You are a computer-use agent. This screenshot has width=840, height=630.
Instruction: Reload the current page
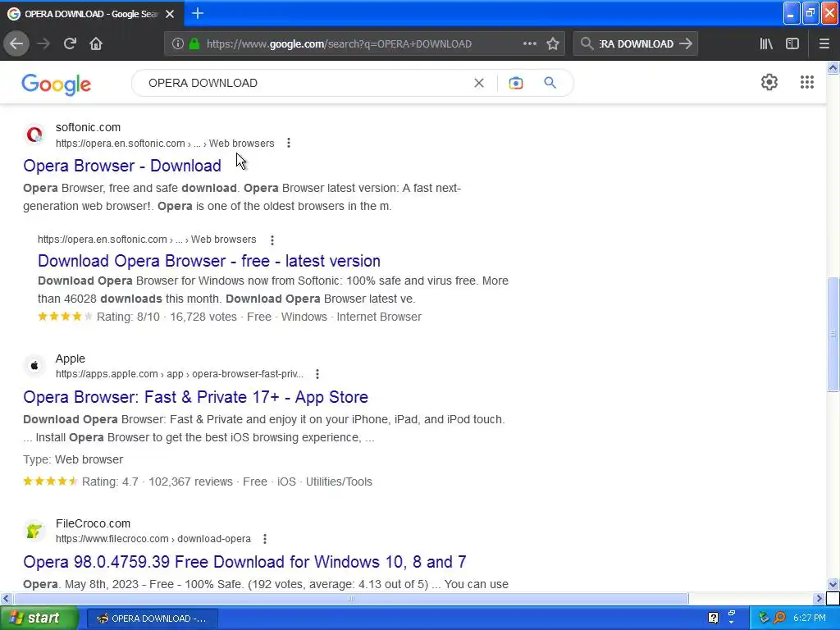point(71,44)
